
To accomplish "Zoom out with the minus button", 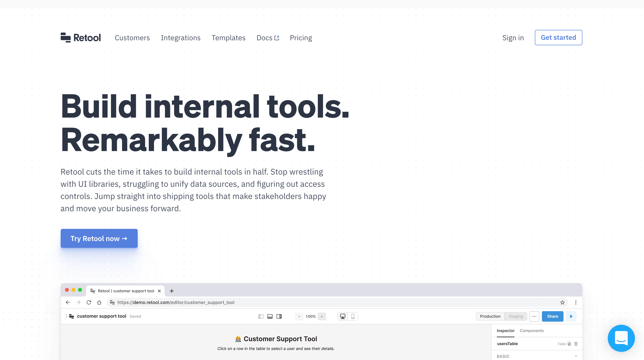I will 299,316.
